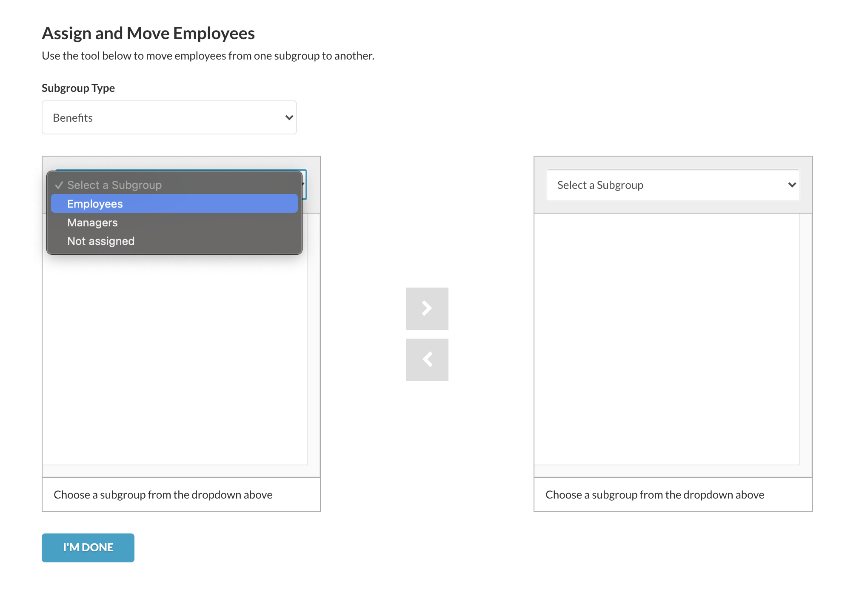Click the move-left arrow button
868x593 pixels.
pos(427,359)
